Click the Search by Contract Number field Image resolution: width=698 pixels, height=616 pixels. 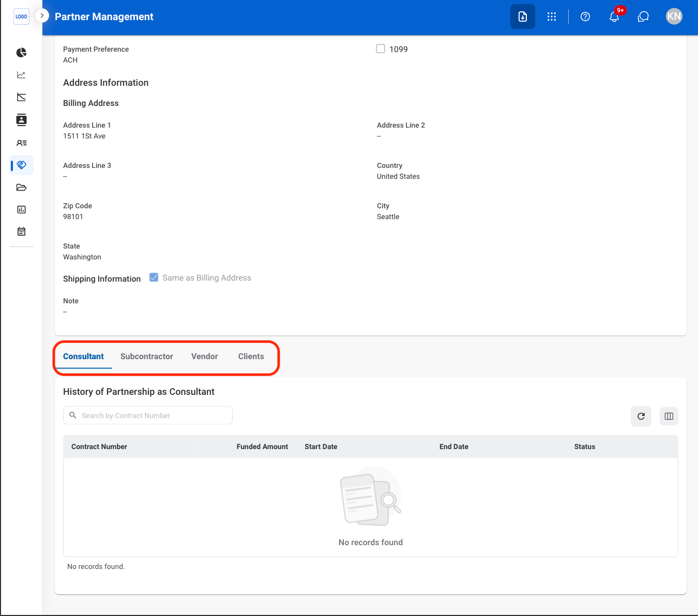[148, 415]
